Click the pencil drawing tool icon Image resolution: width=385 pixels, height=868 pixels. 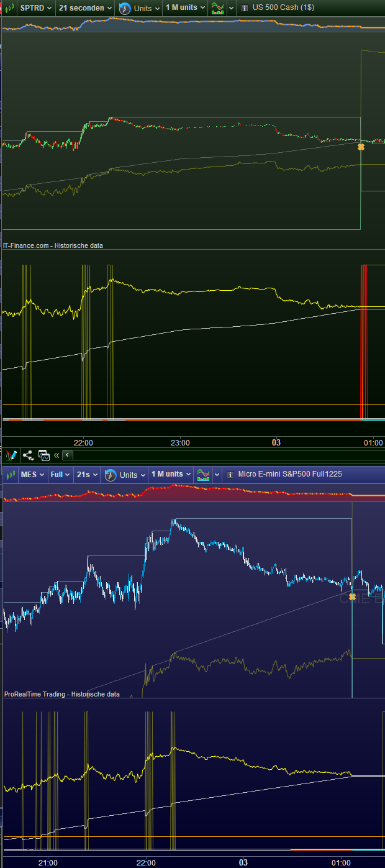[12, 455]
